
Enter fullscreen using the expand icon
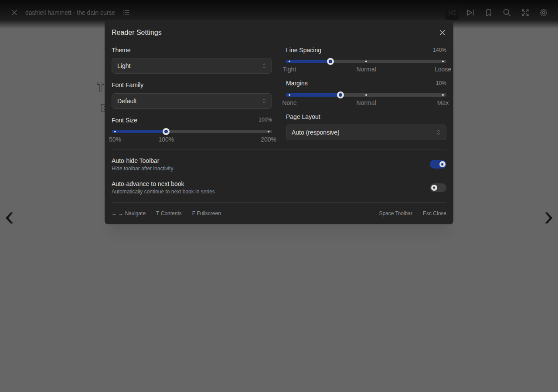click(x=525, y=13)
